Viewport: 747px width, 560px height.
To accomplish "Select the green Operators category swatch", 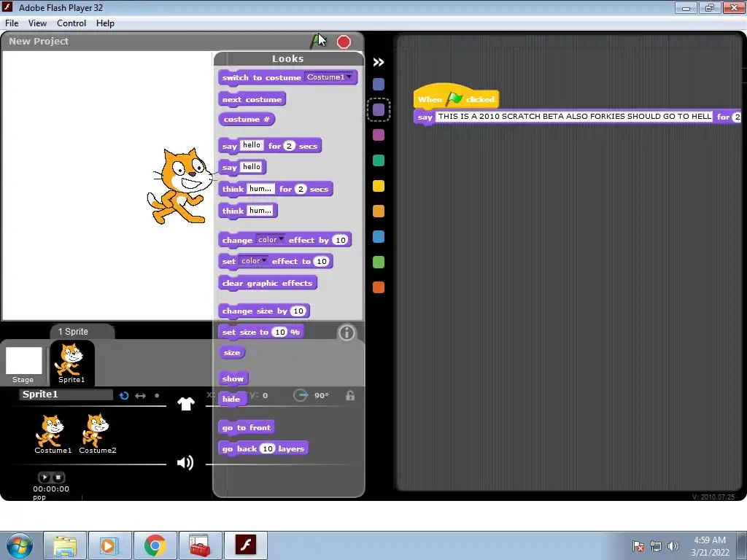I will (379, 262).
